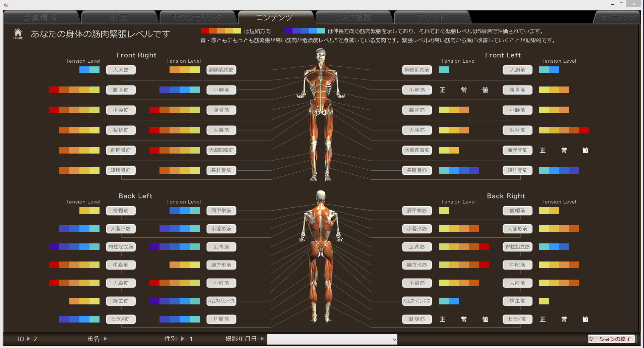This screenshot has height=348, width=644.
Task: Switch to the 会員情報 tab
Action: coord(40,17)
